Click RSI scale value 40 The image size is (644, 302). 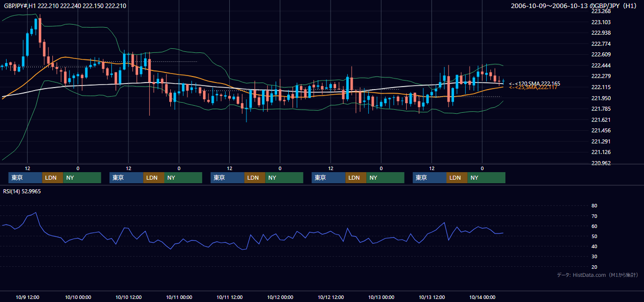pos(594,246)
